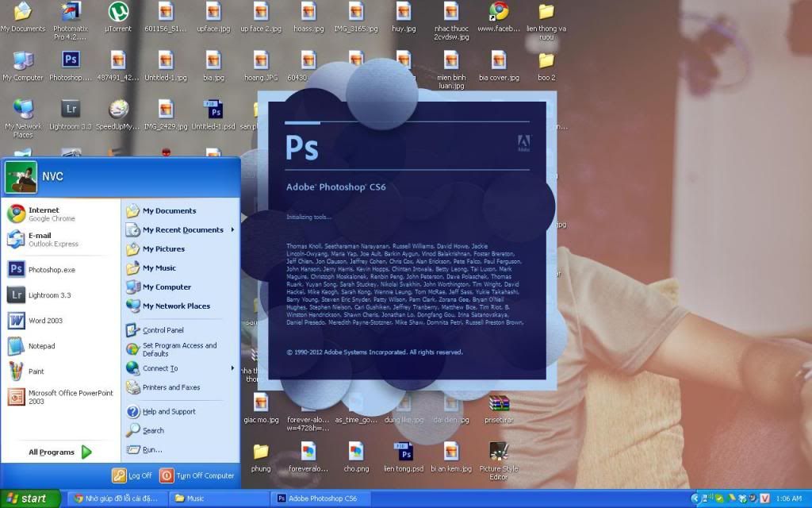The height and width of the screenshot is (508, 812).
Task: Select IMG_2429.jpg file icon
Action: pyautogui.click(x=166, y=115)
